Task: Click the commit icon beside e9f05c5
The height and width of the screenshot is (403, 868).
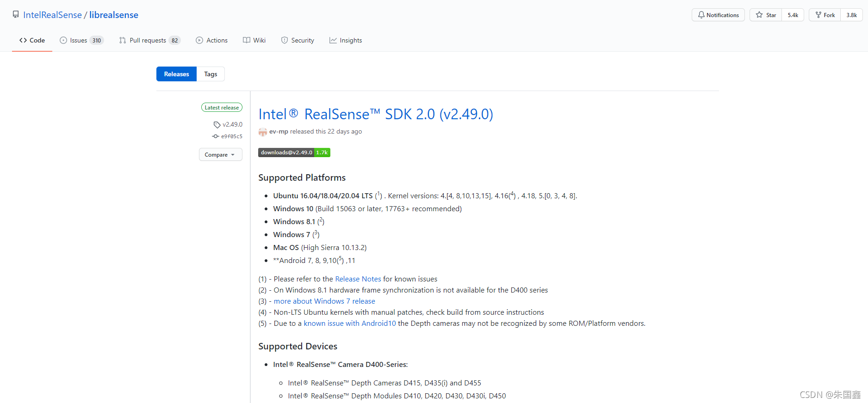Action: coord(216,136)
